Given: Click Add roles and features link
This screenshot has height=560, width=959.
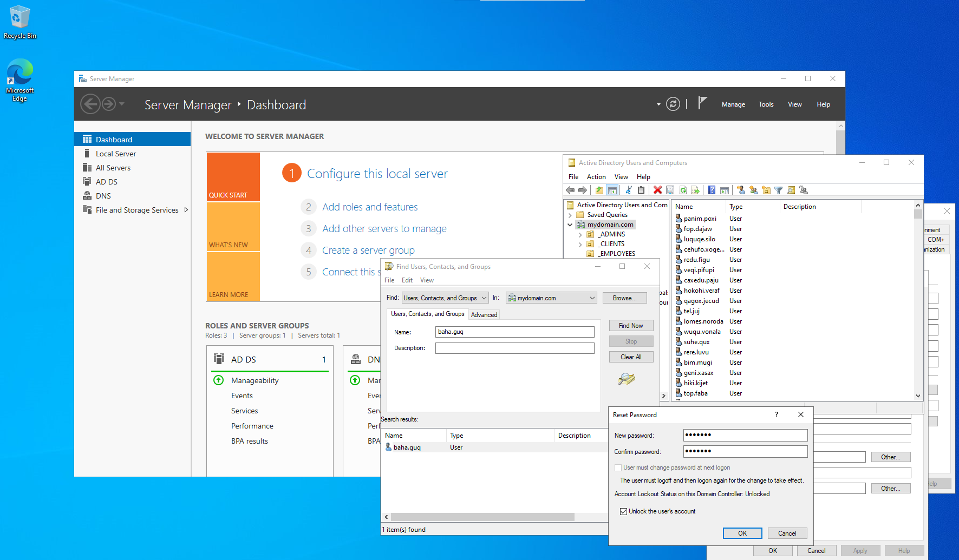Looking at the screenshot, I should pyautogui.click(x=370, y=207).
